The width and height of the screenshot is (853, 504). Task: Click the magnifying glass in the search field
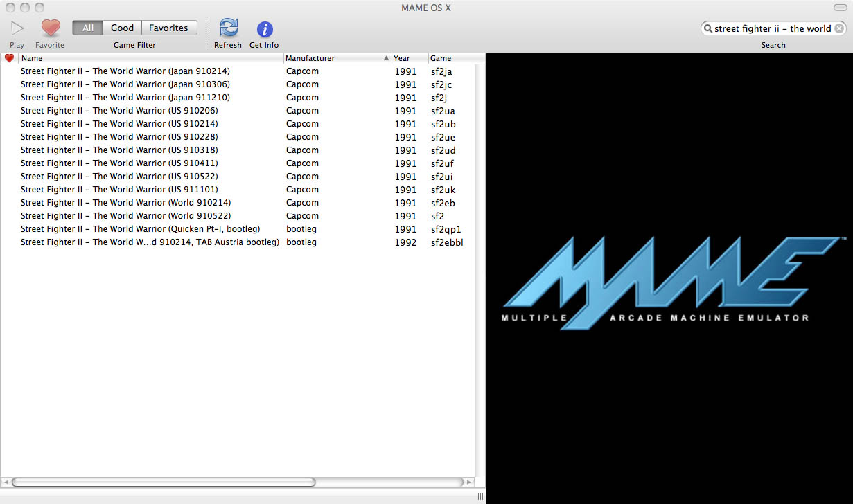pyautogui.click(x=708, y=28)
